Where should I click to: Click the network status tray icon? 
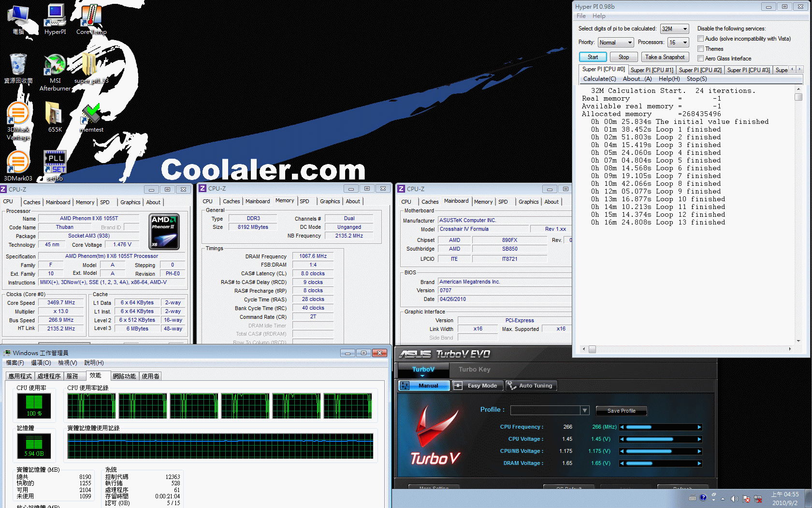coord(758,499)
